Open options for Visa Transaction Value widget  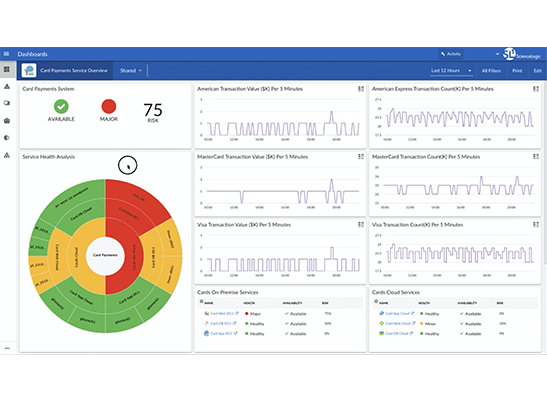[361, 224]
